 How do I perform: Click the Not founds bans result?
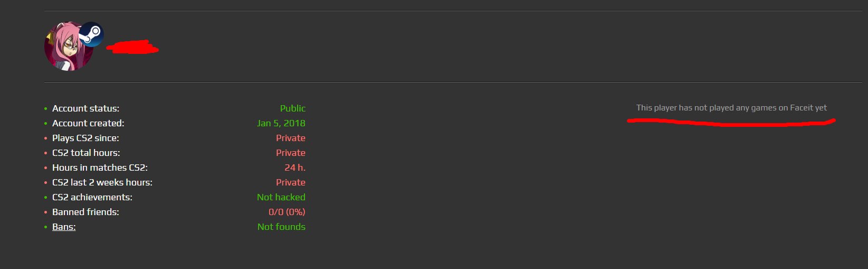(281, 227)
